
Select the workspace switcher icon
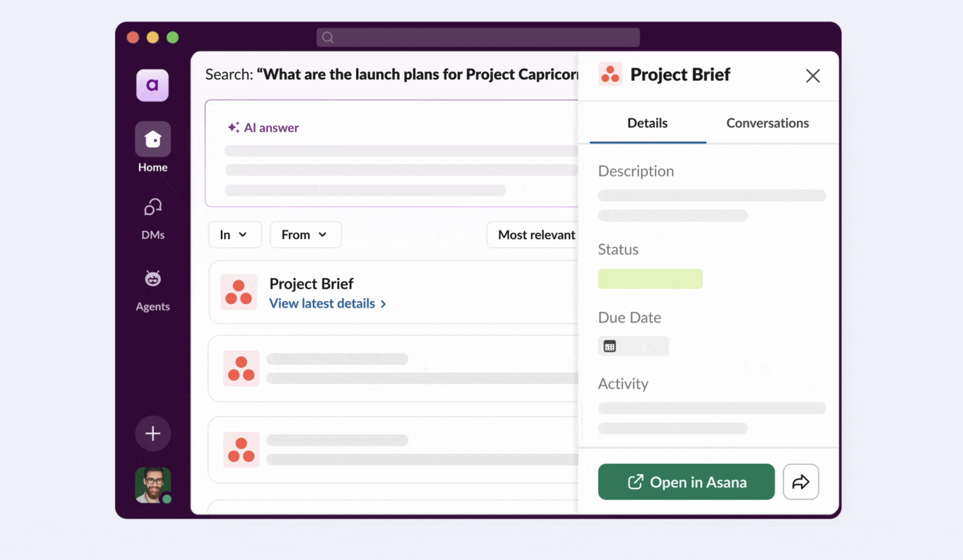coord(152,85)
